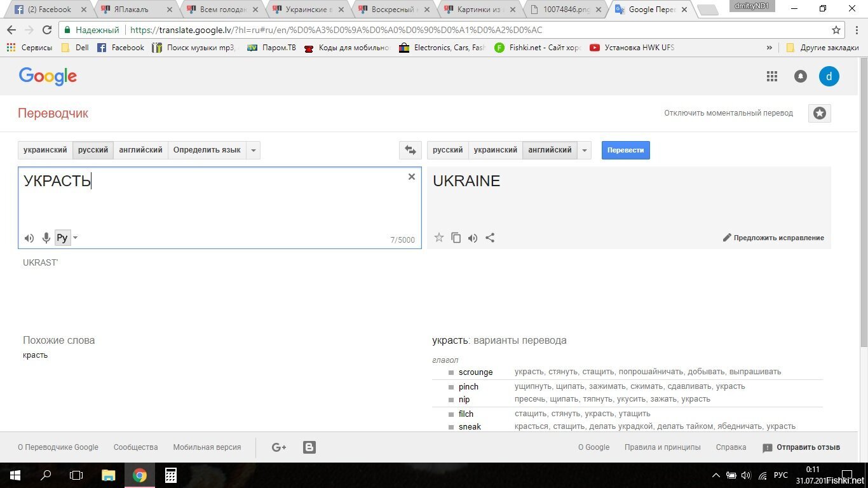Select украинский as source language
Viewport: 868px width, 488px height.
45,151
